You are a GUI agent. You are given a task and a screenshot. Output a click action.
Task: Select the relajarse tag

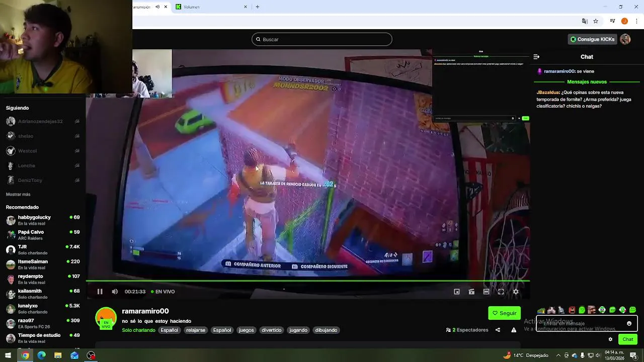196,330
